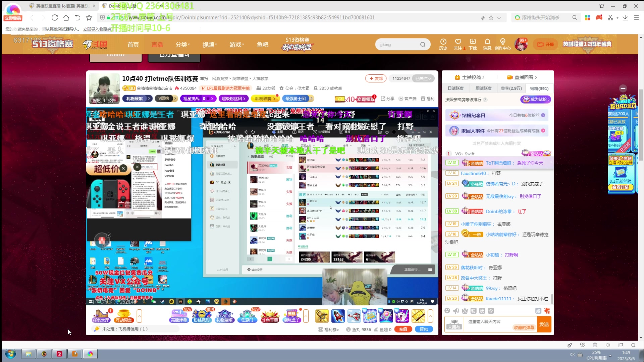Collapse right floating promo with minus button
Screen dimensions: 644x362
tap(623, 88)
